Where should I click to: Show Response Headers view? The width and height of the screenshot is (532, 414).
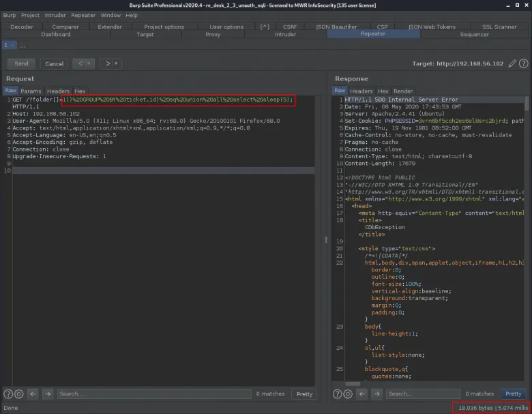[x=361, y=91]
